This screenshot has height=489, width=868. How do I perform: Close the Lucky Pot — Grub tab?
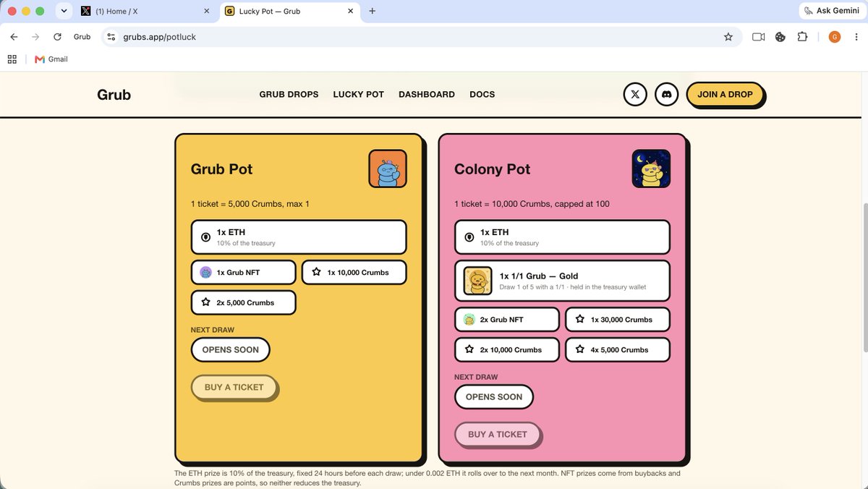coord(350,11)
